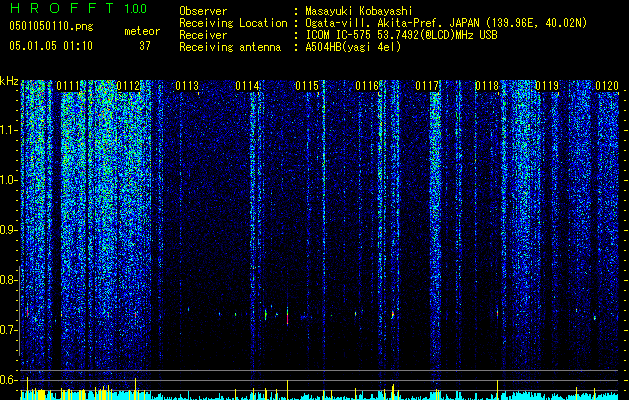Screen dimensions: 629x400
Task: Click the observer name Masayuki Kobayashi
Action: [358, 11]
